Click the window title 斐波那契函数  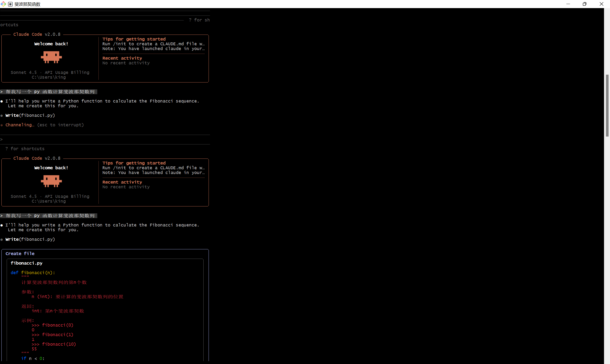tap(27, 4)
